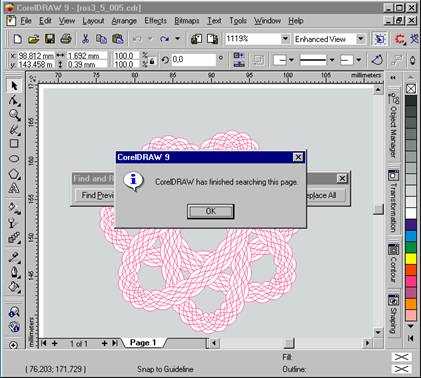This screenshot has height=378, width=421.
Task: Click the Cut scissors icon
Action: (x=85, y=39)
